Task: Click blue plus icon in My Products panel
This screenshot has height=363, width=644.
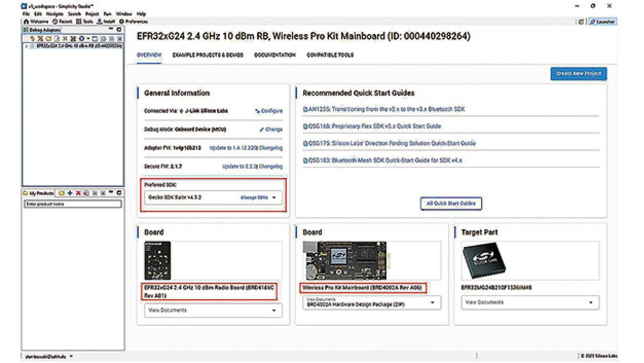Action: click(70, 193)
